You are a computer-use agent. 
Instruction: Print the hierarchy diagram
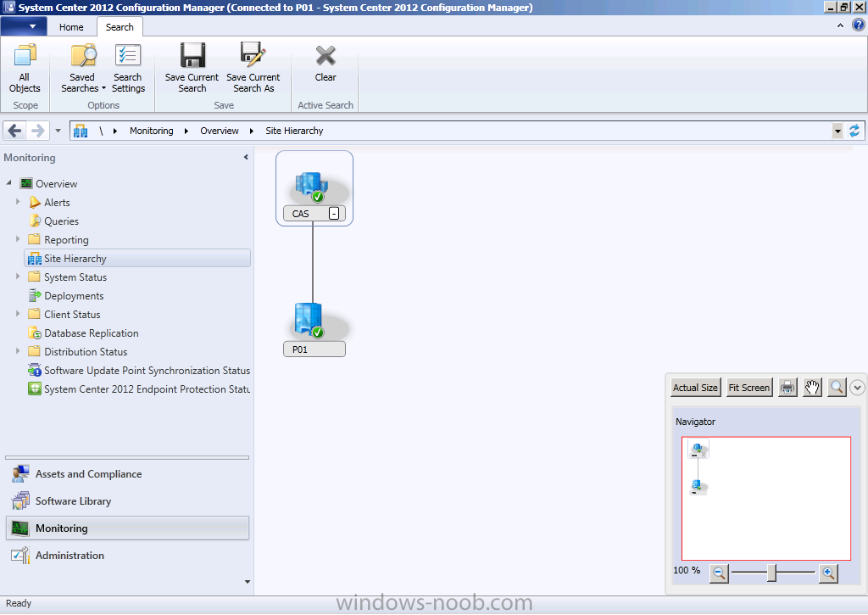coord(787,388)
